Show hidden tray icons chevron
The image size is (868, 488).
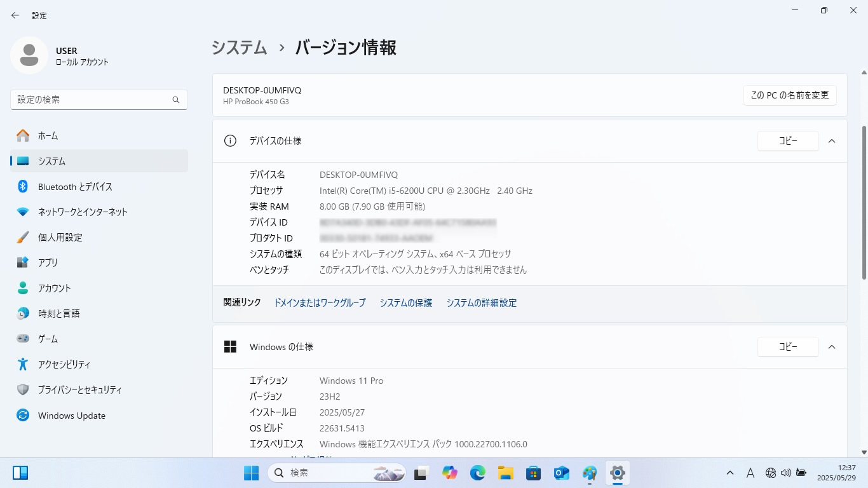coord(730,473)
